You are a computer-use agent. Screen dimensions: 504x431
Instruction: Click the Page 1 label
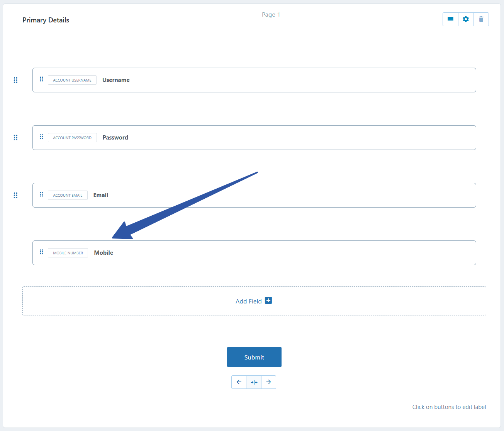click(x=271, y=15)
